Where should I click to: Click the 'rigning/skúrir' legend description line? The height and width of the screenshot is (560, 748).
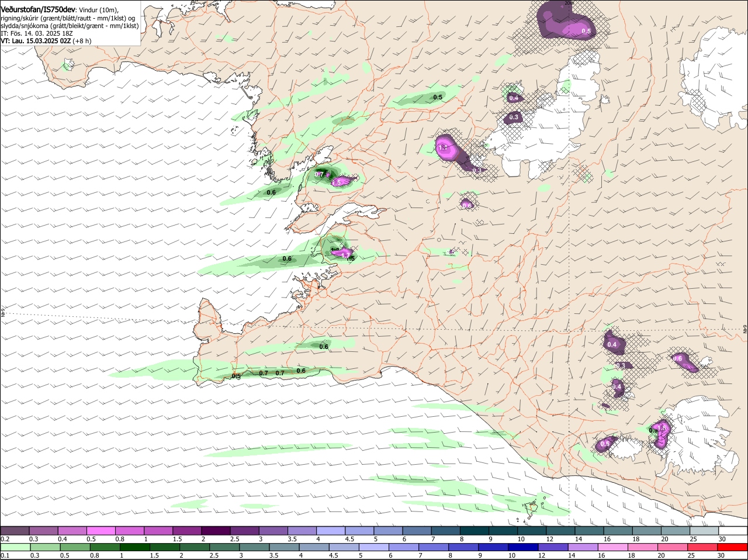pyautogui.click(x=68, y=18)
